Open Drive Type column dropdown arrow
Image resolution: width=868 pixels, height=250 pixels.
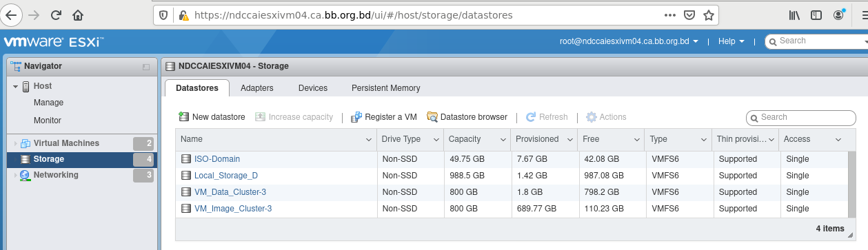click(436, 140)
